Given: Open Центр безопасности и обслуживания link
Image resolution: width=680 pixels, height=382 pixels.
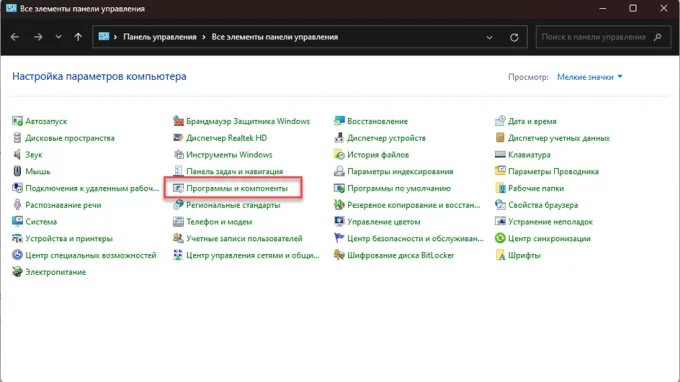Looking at the screenshot, I should (x=415, y=238).
